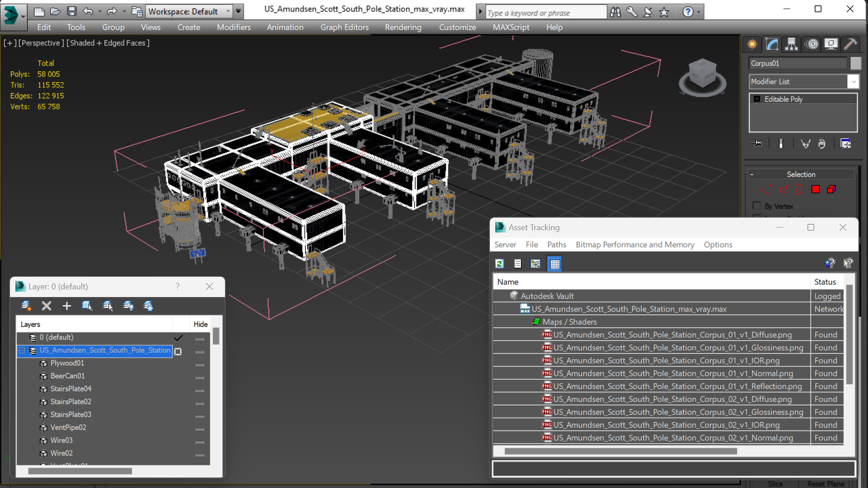868x488 pixels.
Task: Open the Workspace: Default dropdown
Action: point(189,11)
